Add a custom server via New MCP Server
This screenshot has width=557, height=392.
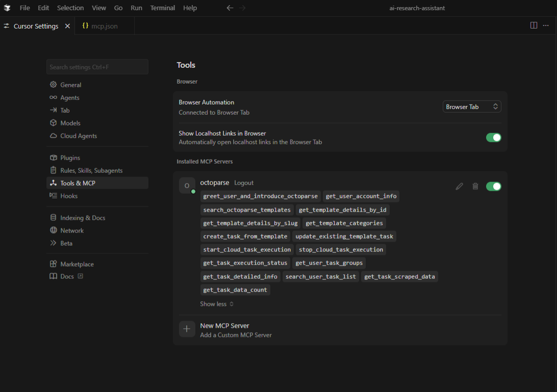[224, 326]
